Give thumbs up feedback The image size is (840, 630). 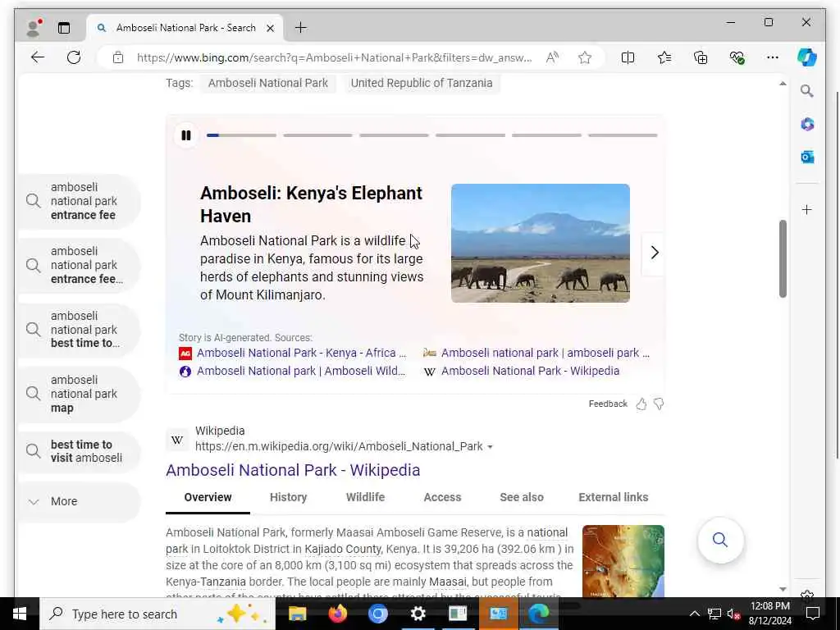(641, 404)
